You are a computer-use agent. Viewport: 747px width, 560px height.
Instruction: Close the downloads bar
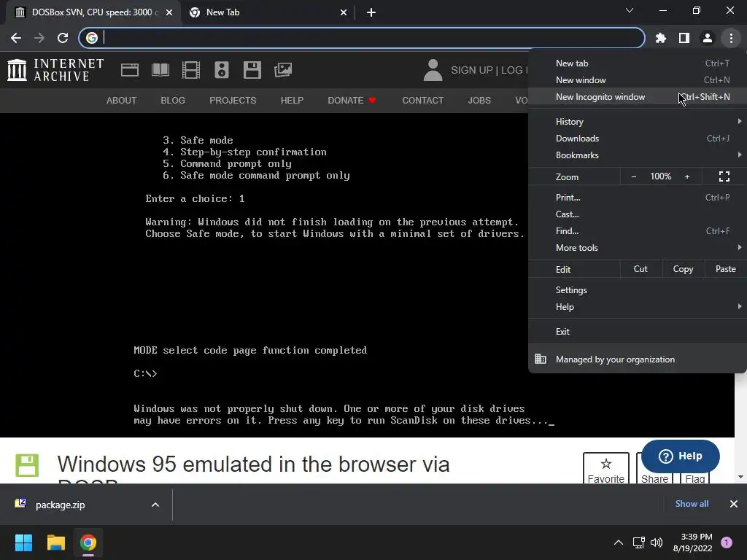point(734,504)
